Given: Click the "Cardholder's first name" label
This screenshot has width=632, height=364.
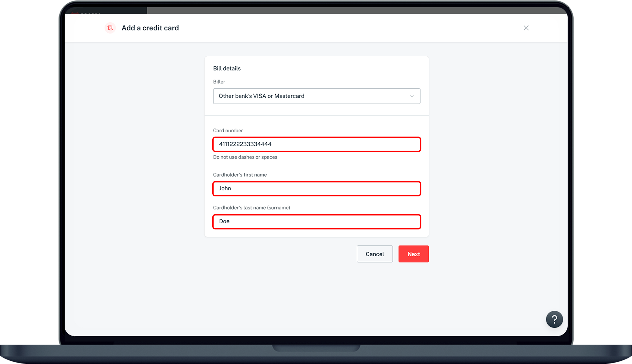Looking at the screenshot, I should [239, 175].
